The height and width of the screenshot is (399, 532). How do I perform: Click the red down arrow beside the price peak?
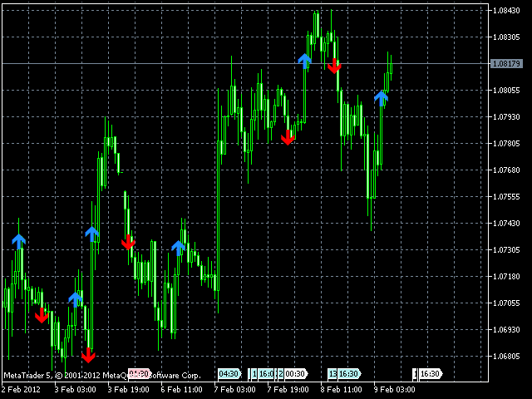(x=334, y=66)
